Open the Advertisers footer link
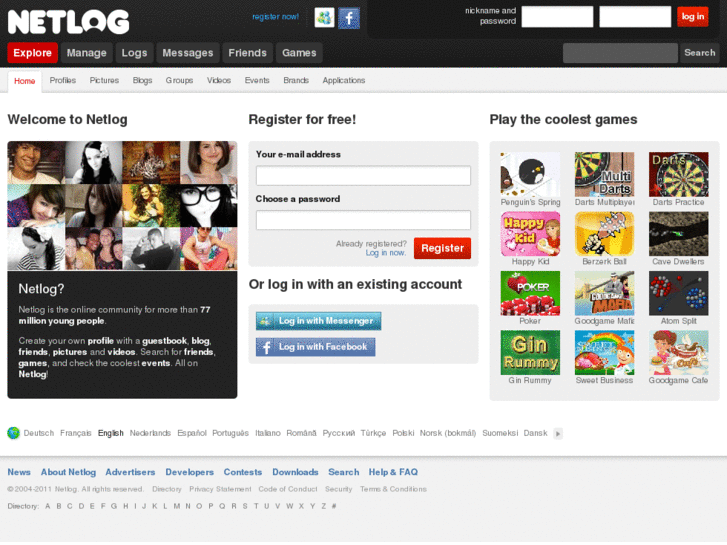Screen dimensions: 727x545 click(130, 472)
